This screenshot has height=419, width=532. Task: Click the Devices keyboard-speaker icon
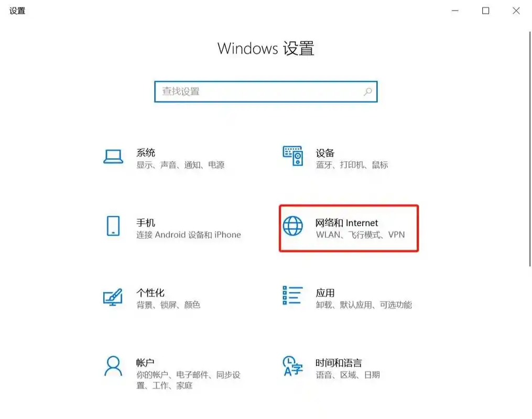click(293, 156)
